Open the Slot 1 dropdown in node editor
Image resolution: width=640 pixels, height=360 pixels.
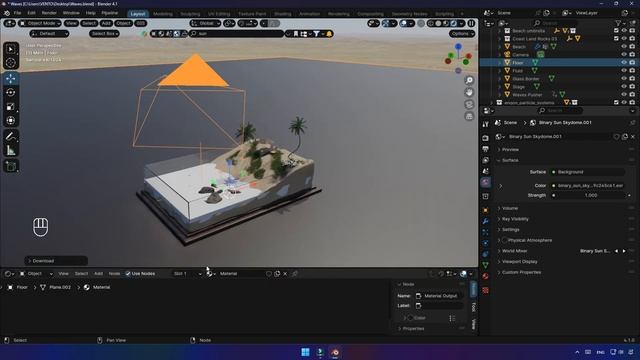click(187, 274)
